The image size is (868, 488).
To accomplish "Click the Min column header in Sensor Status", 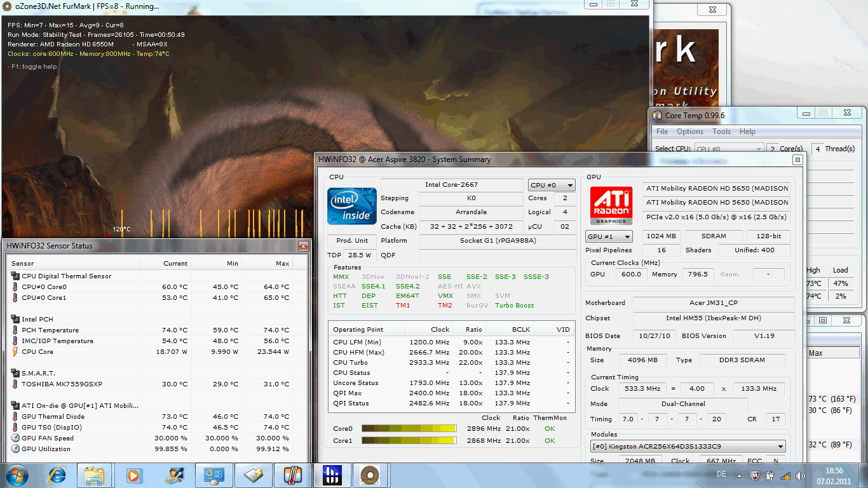I will 216,263.
